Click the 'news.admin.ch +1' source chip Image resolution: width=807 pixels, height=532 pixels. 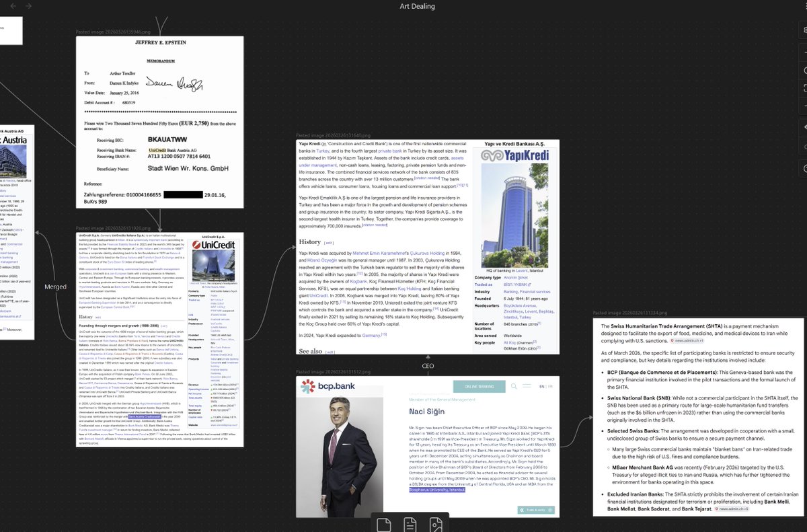687,341
